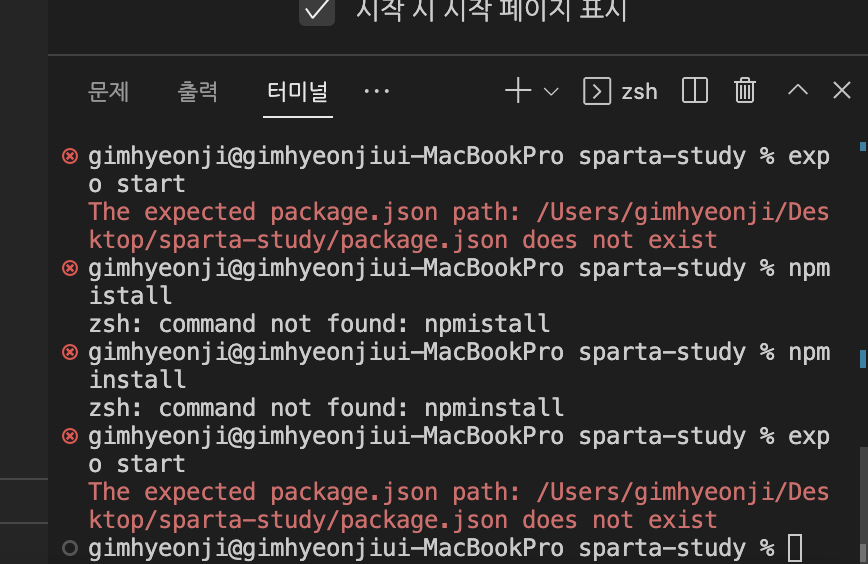Click the last red package.json does not exist error

(x=459, y=506)
